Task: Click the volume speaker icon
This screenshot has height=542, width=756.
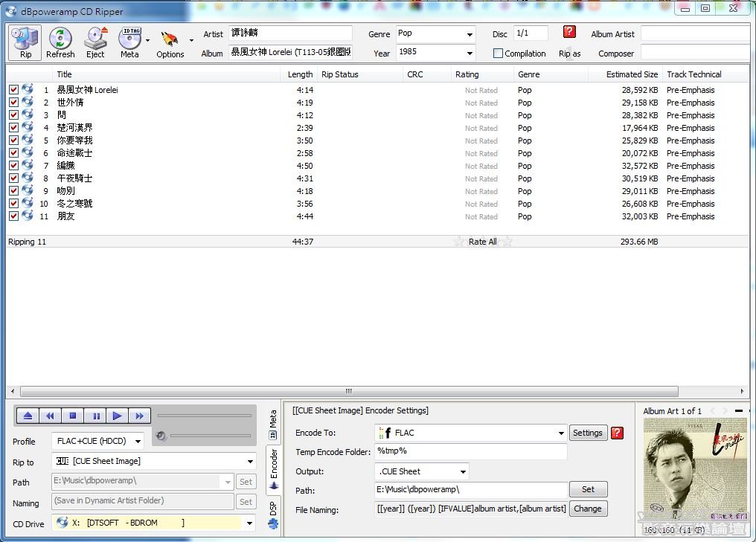Action: [161, 436]
